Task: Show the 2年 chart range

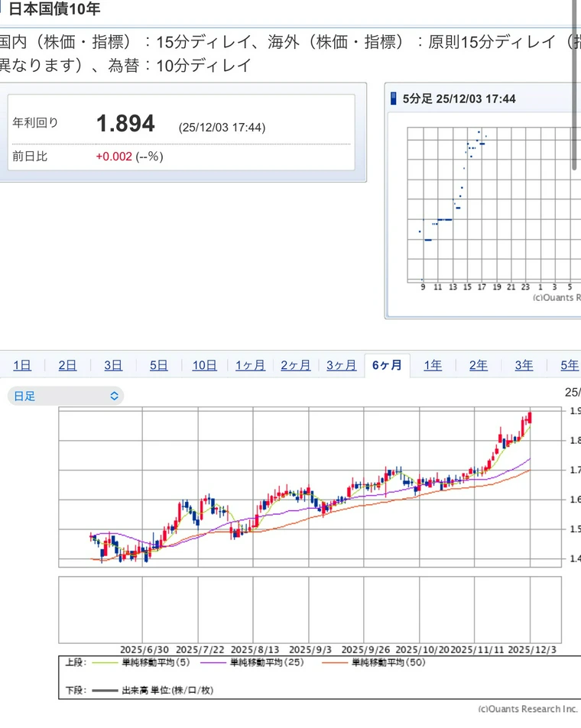Action: [478, 365]
